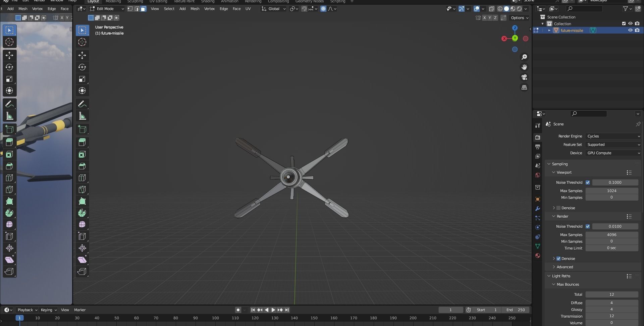
Task: Open the UV menu
Action: [x=248, y=9]
